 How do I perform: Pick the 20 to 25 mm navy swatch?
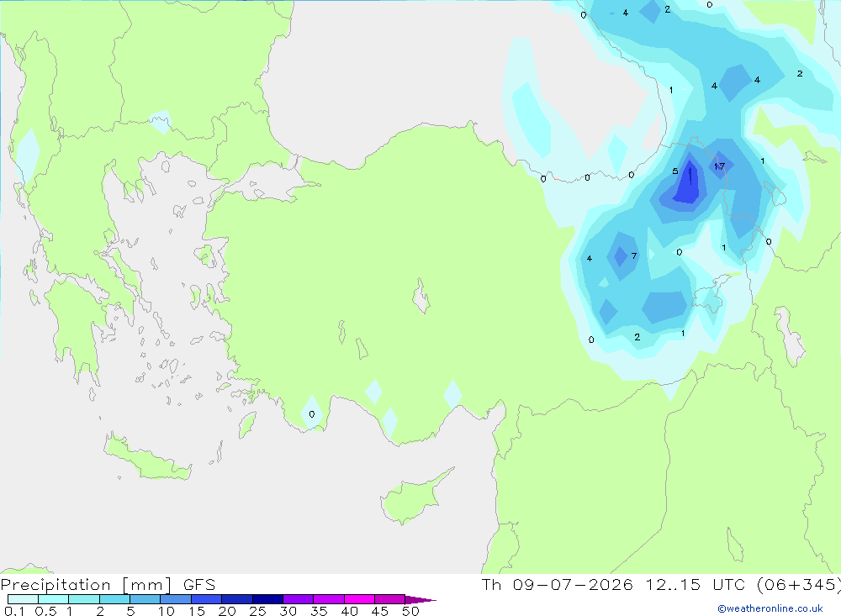(x=237, y=599)
